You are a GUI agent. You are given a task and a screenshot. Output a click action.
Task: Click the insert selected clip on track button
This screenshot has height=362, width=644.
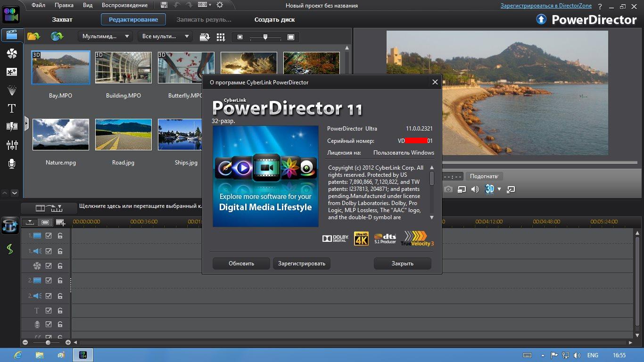[49, 208]
